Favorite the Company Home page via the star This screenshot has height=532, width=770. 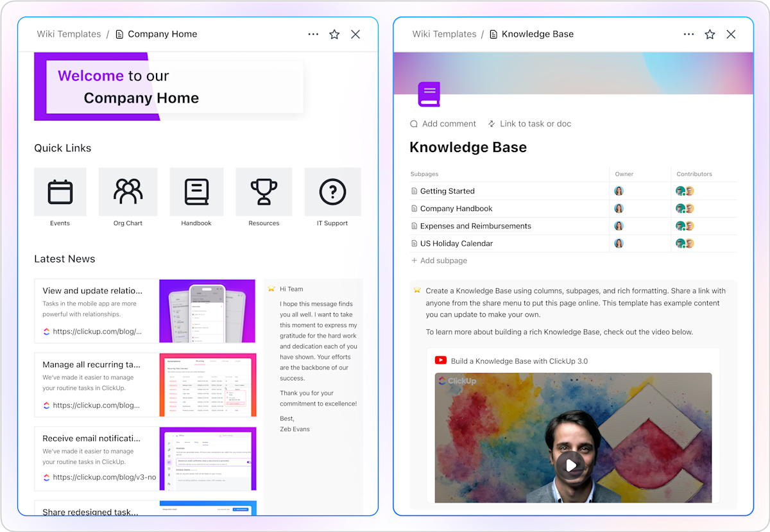pos(334,34)
